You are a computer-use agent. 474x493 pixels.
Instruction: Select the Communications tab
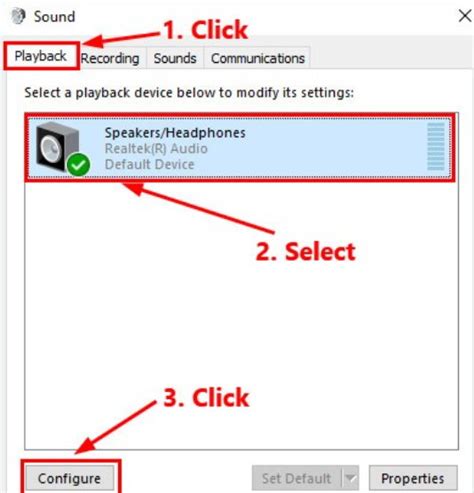[258, 58]
